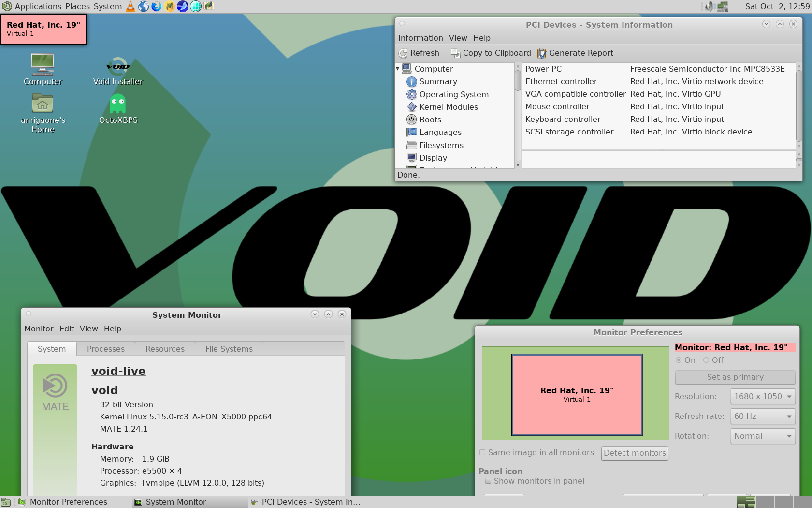
Task: Click the MATE logo in System Monitor
Action: click(55, 392)
